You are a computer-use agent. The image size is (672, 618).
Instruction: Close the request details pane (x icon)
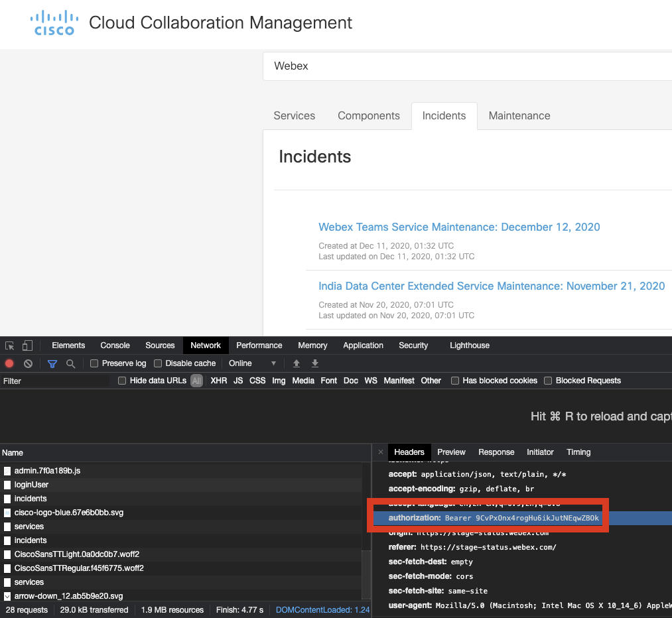[381, 452]
